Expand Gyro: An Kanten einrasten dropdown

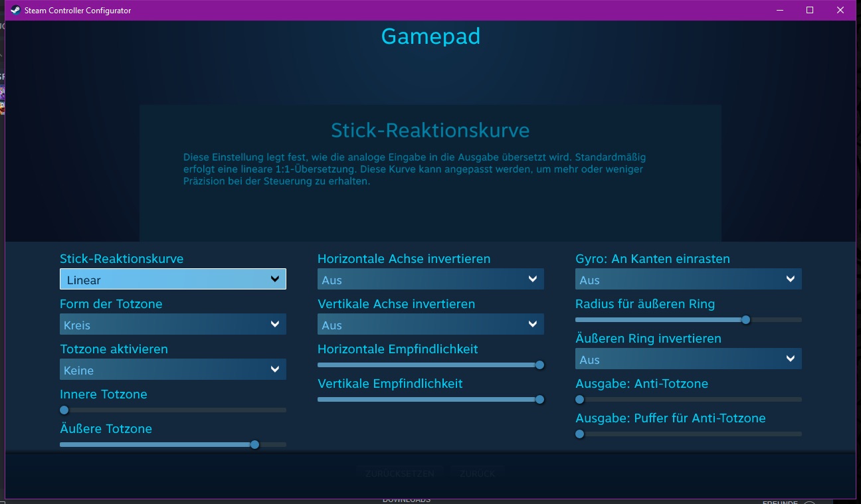point(688,279)
